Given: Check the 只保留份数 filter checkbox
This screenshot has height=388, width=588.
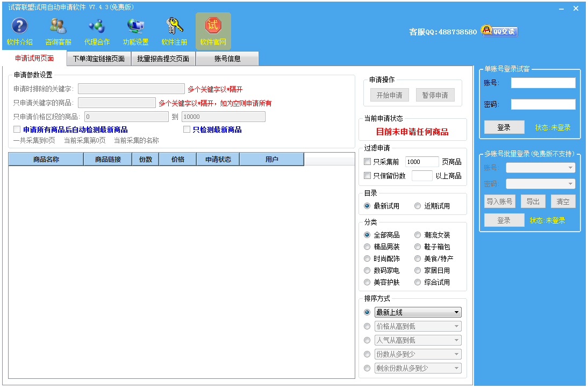Looking at the screenshot, I should 368,175.
